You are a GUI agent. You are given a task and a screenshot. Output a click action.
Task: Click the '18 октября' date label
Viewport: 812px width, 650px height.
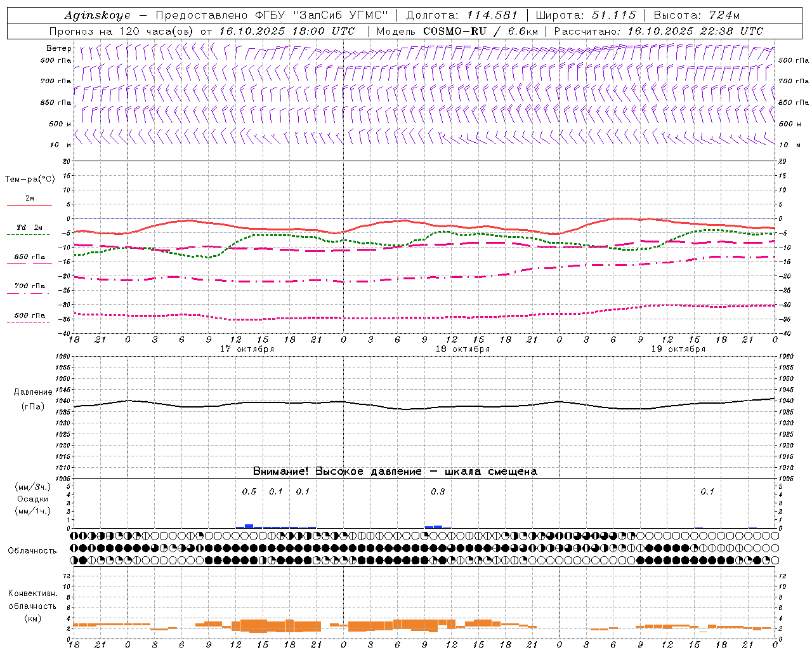[462, 349]
